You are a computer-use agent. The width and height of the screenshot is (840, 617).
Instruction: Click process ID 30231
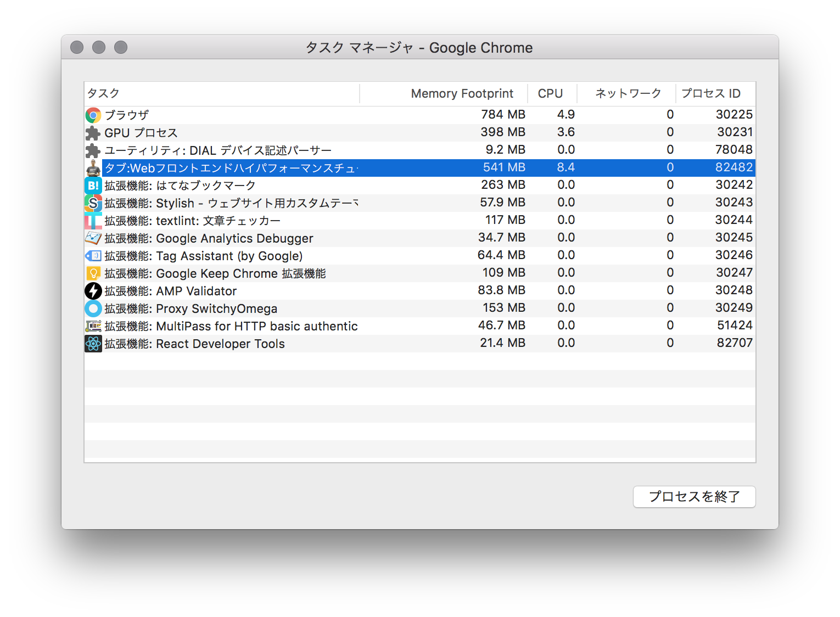click(x=735, y=132)
